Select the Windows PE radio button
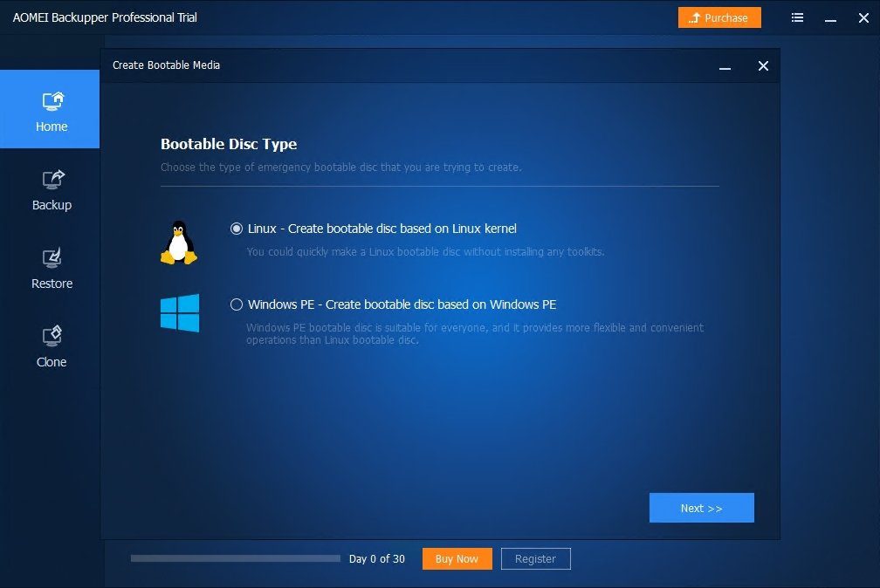 (237, 304)
